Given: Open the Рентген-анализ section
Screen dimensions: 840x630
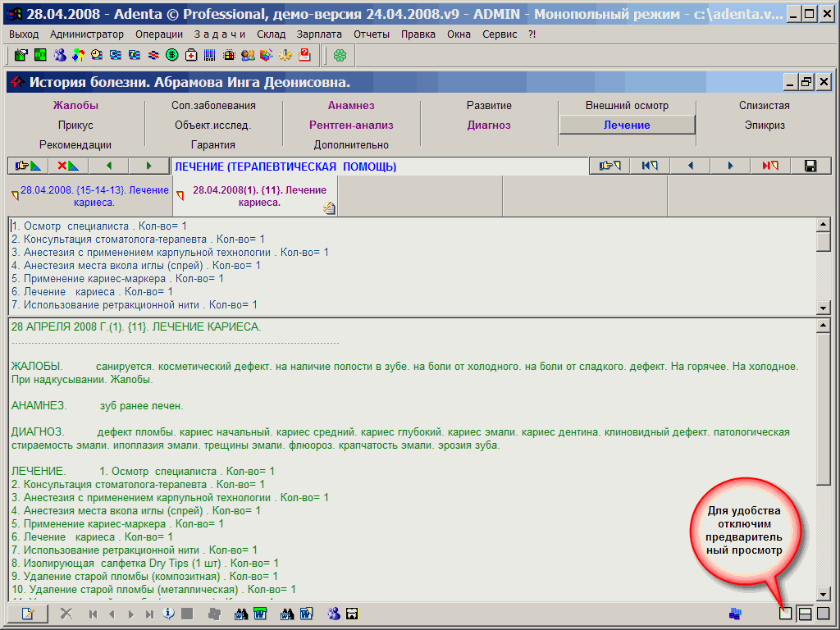Looking at the screenshot, I should click(351, 126).
